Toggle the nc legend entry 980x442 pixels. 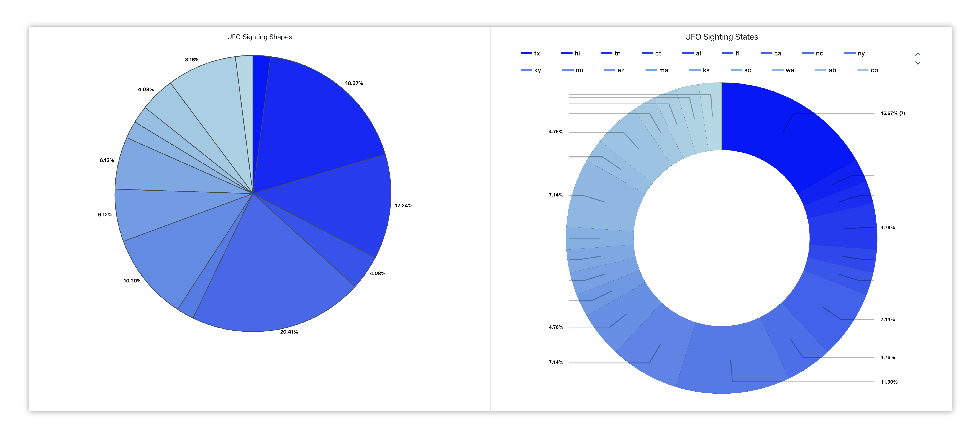(x=813, y=53)
